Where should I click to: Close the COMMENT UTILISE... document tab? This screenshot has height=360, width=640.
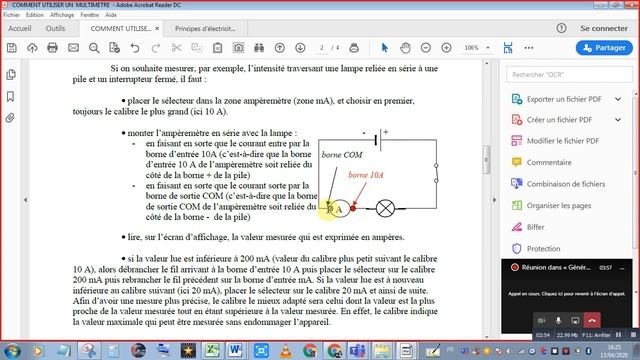point(157,29)
